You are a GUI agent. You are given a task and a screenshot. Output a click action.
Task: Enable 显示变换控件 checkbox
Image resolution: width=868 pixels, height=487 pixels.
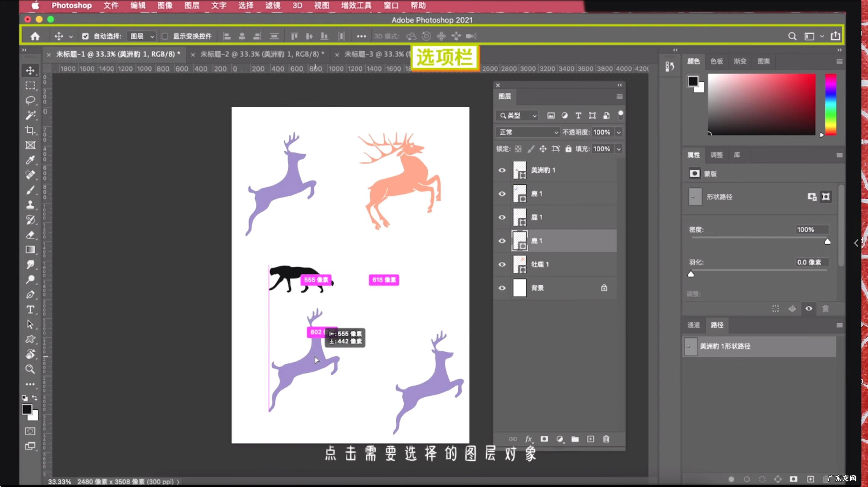[x=165, y=36]
